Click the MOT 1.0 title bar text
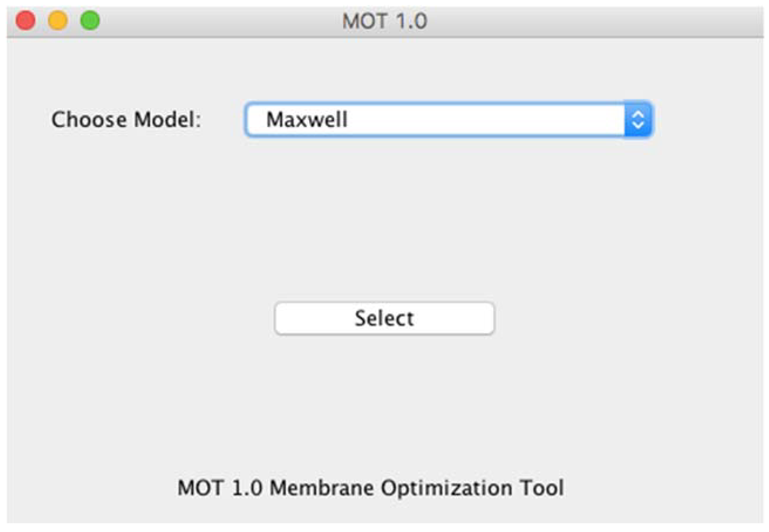The height and width of the screenshot is (532, 769). (x=385, y=21)
